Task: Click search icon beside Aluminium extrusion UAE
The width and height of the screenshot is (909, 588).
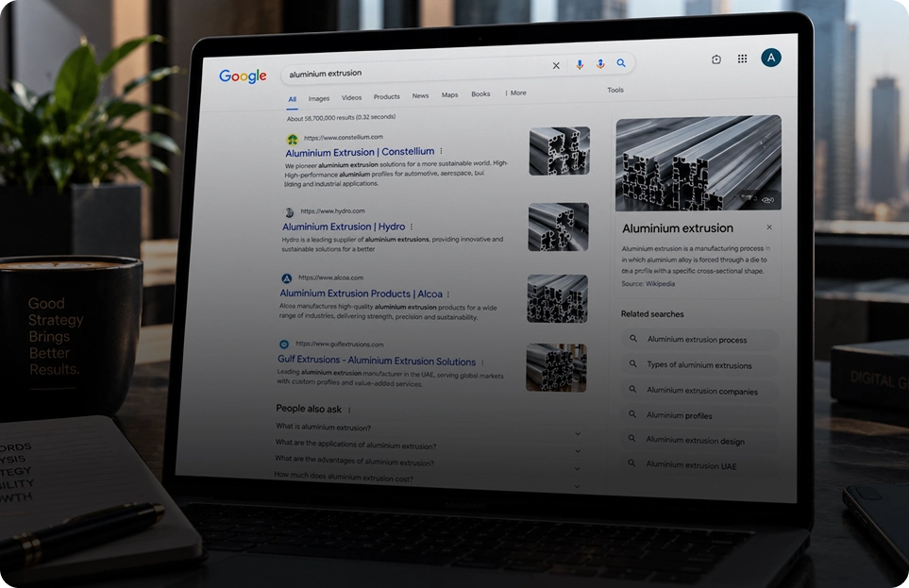Action: click(x=631, y=463)
